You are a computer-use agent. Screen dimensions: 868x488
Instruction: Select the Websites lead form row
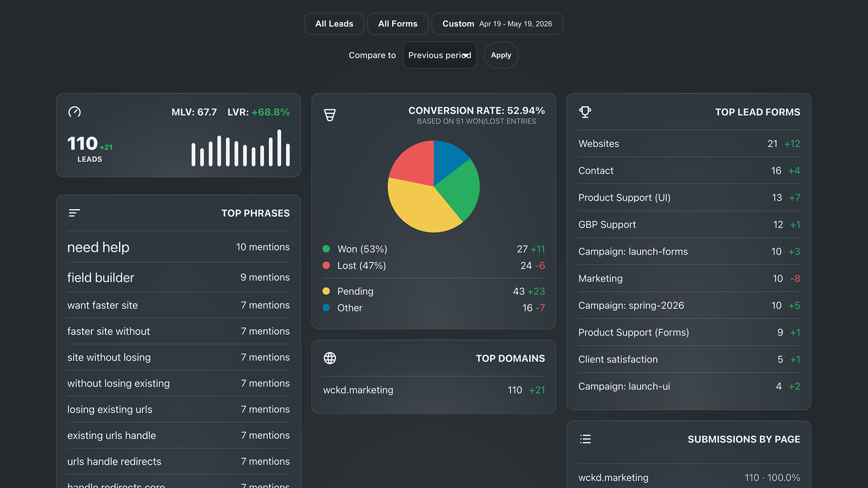(x=689, y=144)
